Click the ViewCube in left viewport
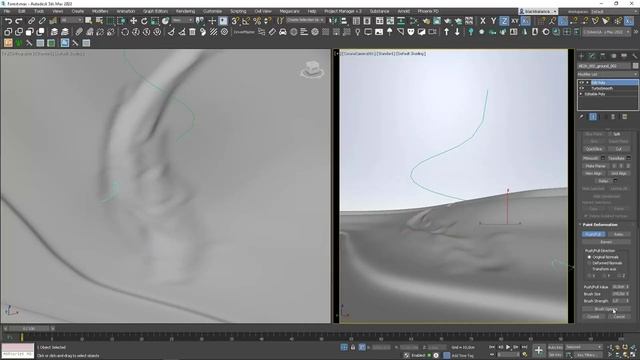The image size is (640, 360). click(x=312, y=69)
